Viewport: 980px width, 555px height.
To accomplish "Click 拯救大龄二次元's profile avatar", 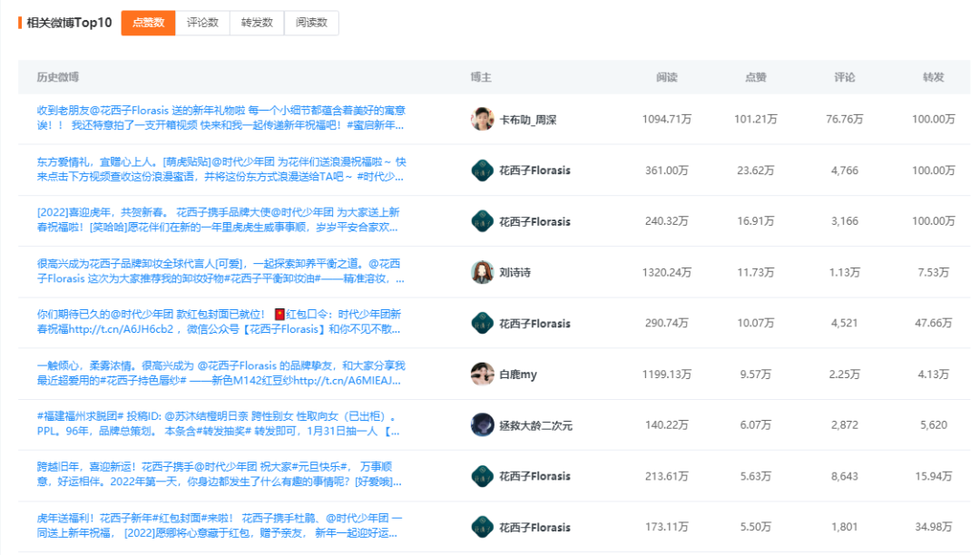I will click(482, 424).
